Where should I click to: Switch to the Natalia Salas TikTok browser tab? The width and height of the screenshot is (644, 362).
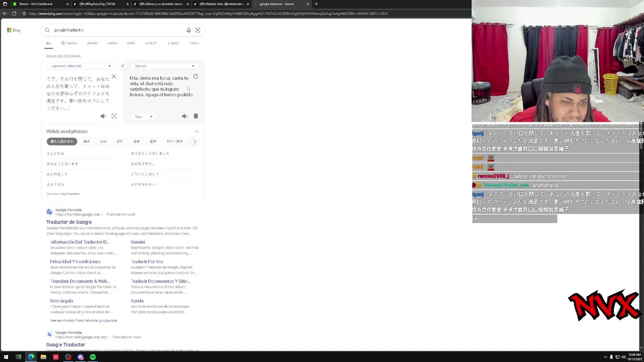(221, 4)
